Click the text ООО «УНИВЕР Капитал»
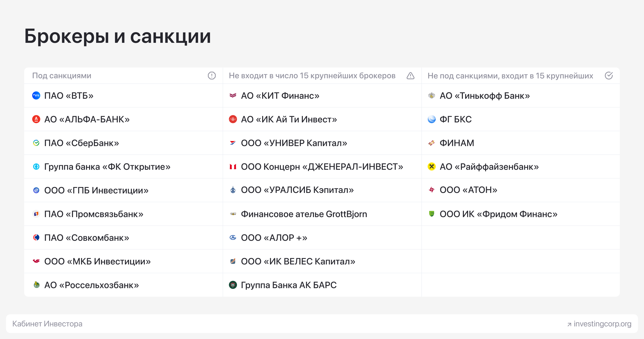This screenshot has height=339, width=644. coord(294,143)
